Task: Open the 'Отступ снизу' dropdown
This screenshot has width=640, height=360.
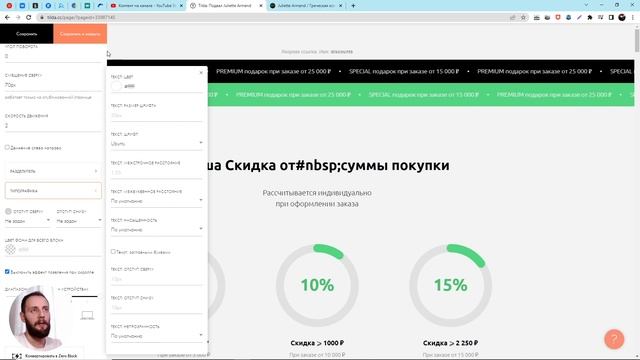Action: pos(79,221)
